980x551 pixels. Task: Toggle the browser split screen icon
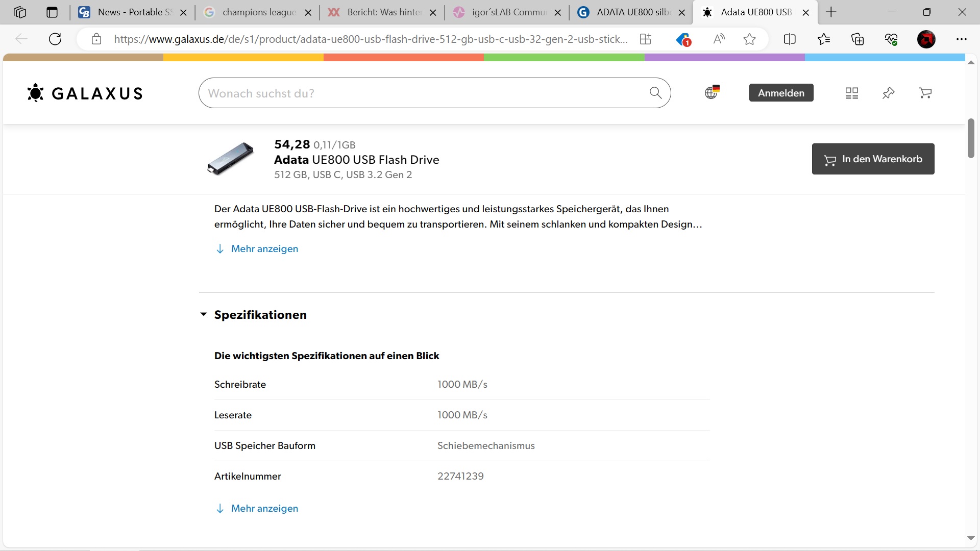(x=789, y=39)
